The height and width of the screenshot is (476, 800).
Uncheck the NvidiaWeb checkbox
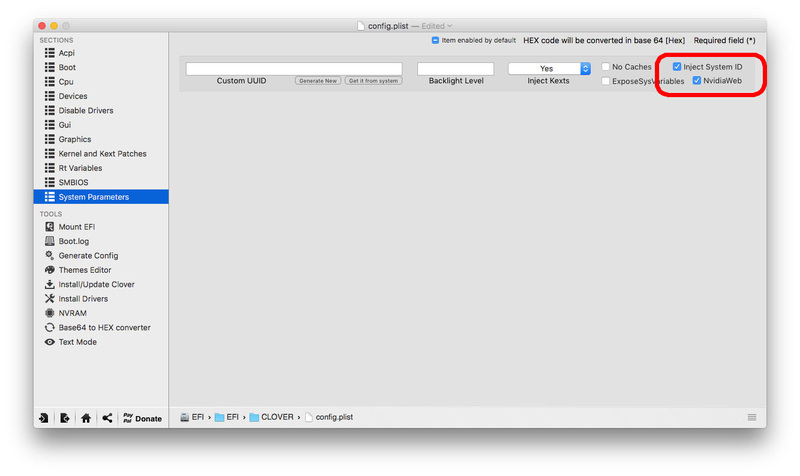tap(696, 80)
